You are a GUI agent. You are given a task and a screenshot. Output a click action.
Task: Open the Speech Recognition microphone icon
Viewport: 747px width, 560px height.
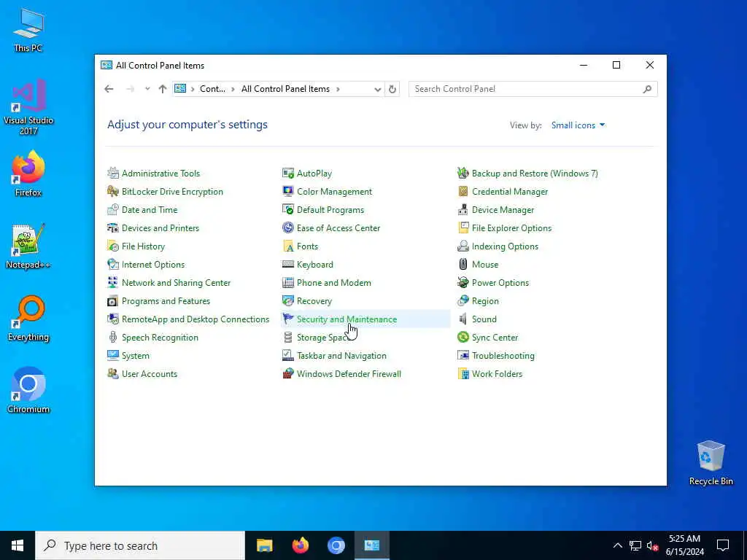(x=113, y=337)
